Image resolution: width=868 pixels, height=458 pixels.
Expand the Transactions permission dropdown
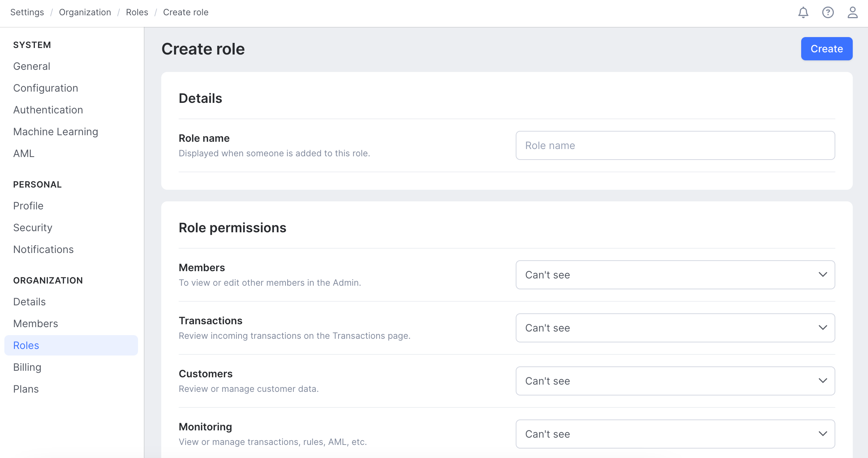tap(676, 328)
